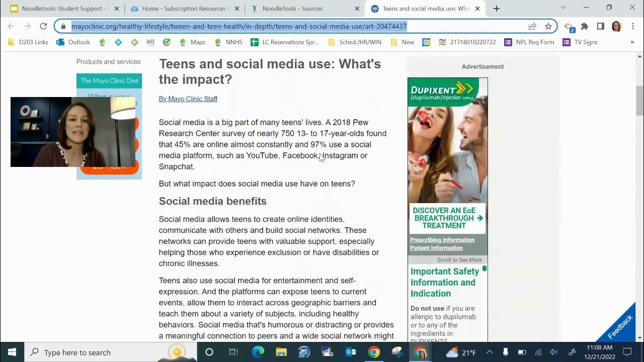
Task: Open the Windows notification center
Action: pyautogui.click(x=627, y=352)
